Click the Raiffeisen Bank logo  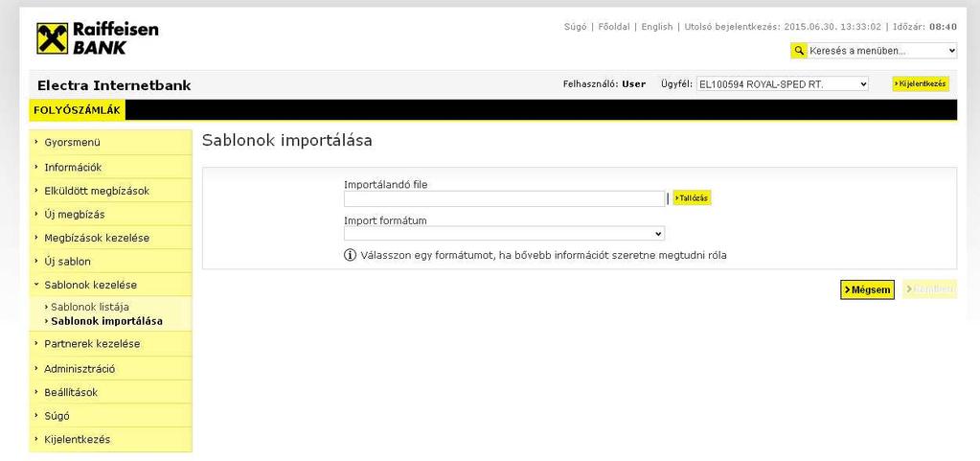tap(97, 38)
